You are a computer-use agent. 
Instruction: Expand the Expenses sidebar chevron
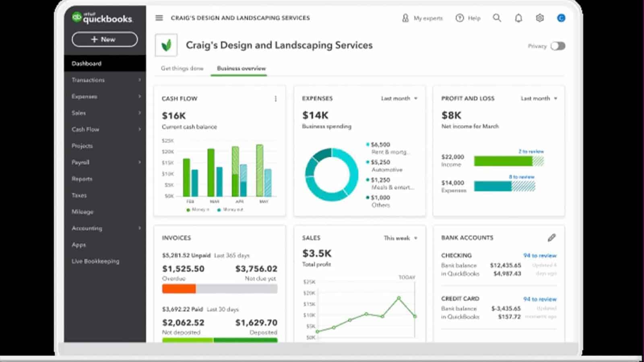[x=140, y=97]
